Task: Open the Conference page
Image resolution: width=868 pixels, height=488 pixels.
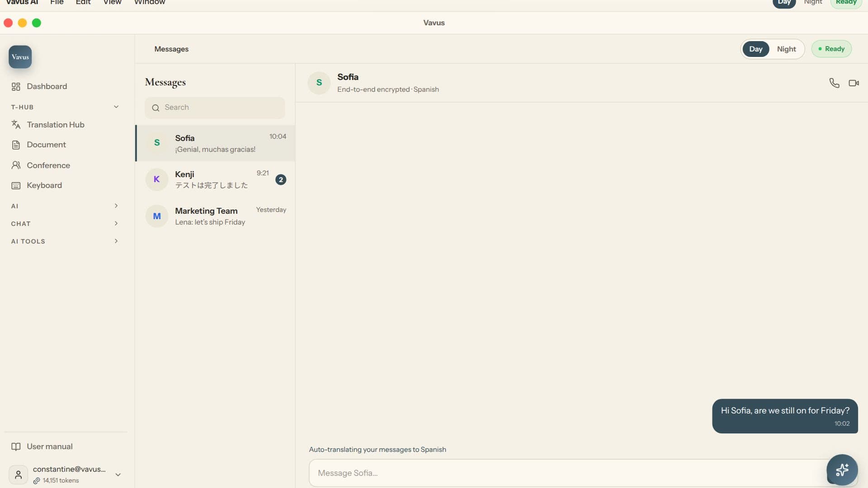Action: [48, 165]
